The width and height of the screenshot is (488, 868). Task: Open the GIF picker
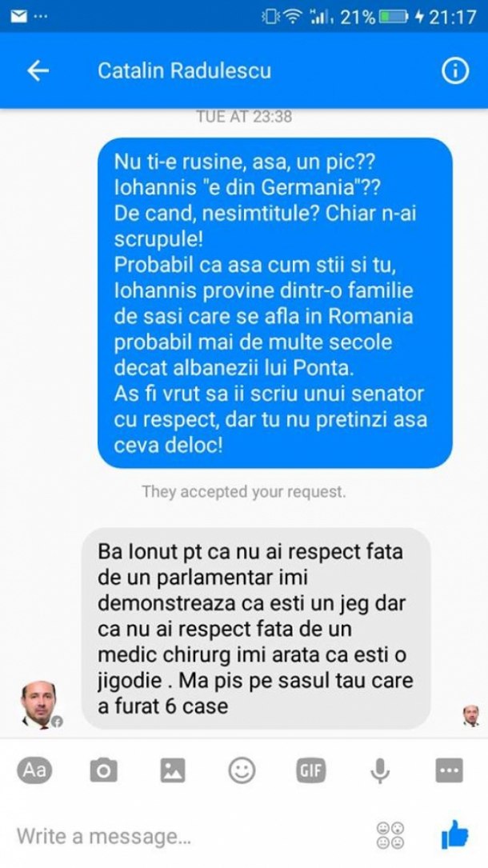click(x=311, y=770)
